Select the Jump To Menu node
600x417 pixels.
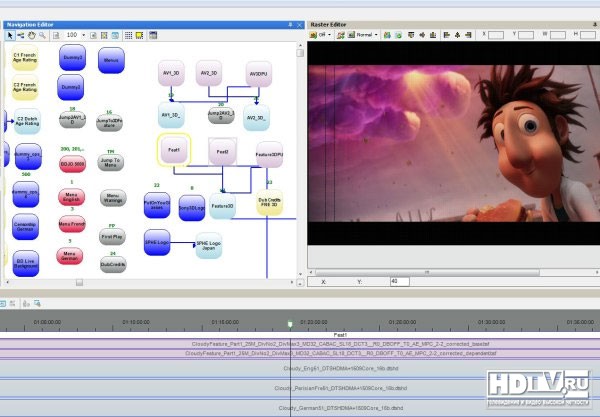[111, 162]
